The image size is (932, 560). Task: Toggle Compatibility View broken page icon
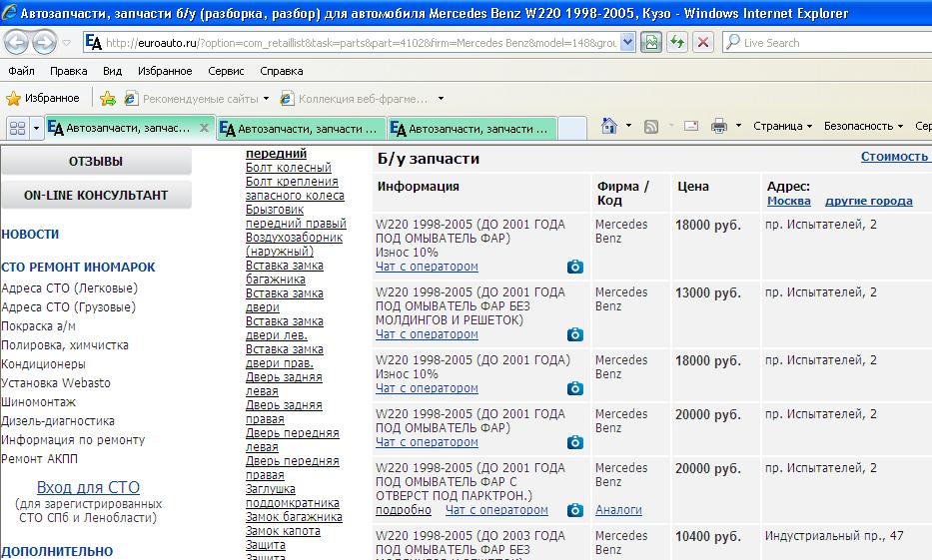coord(651,43)
